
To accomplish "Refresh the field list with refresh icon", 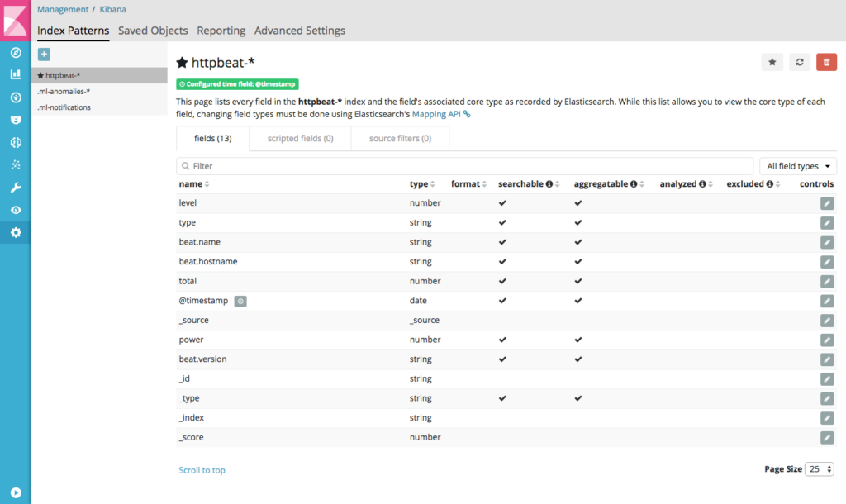I will click(x=799, y=62).
